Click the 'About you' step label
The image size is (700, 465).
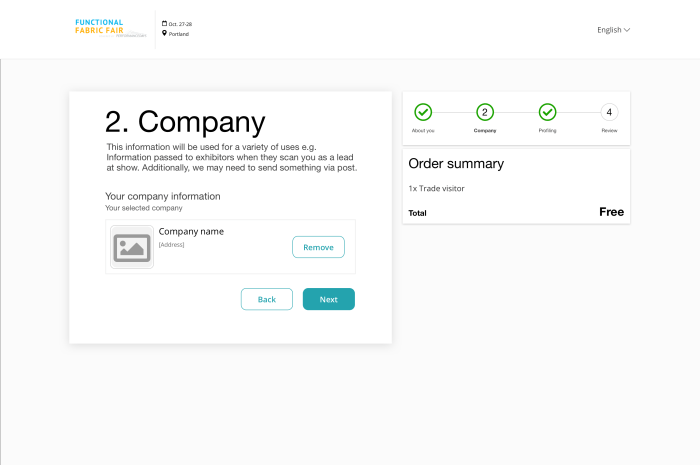423,131
